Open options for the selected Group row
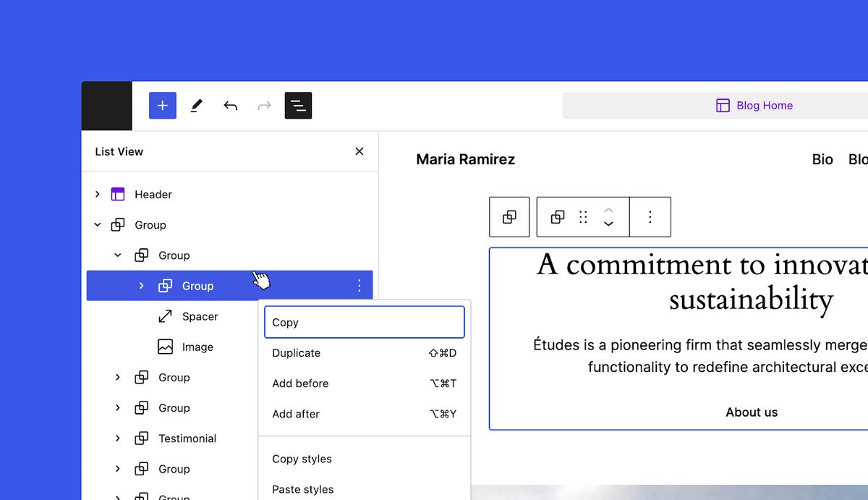The height and width of the screenshot is (500, 868). tap(359, 286)
